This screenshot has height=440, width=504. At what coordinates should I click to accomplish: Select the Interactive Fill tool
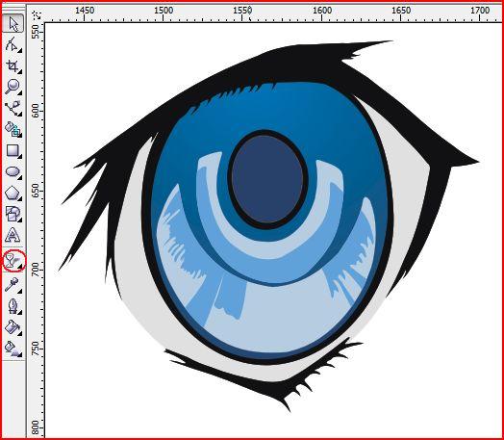pos(13,349)
